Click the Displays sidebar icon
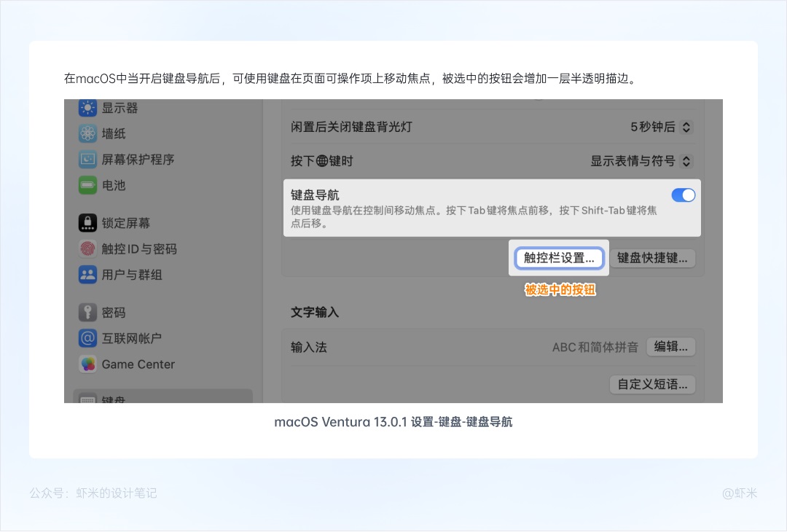787x532 pixels. tap(88, 109)
